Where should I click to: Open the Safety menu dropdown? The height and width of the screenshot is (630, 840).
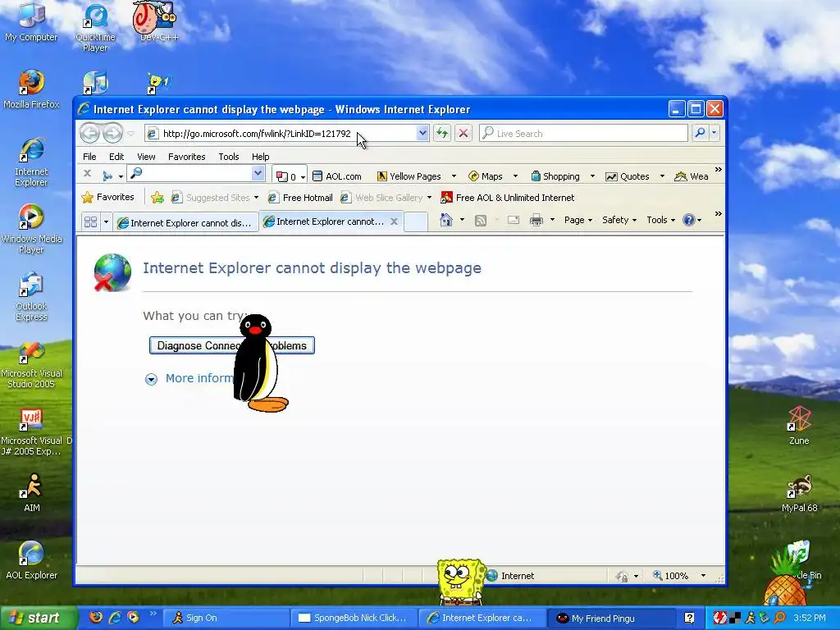[619, 220]
